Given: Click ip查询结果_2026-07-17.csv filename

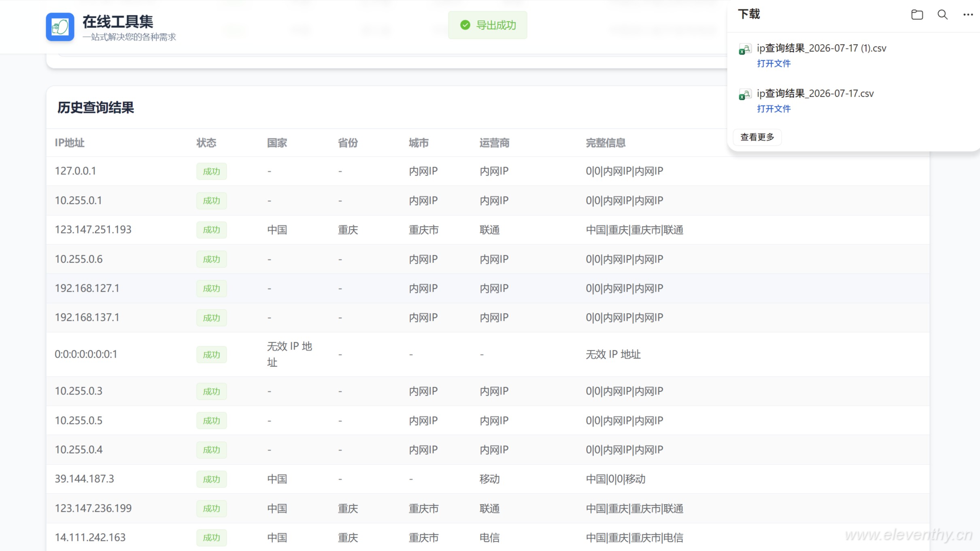Looking at the screenshot, I should tap(815, 93).
